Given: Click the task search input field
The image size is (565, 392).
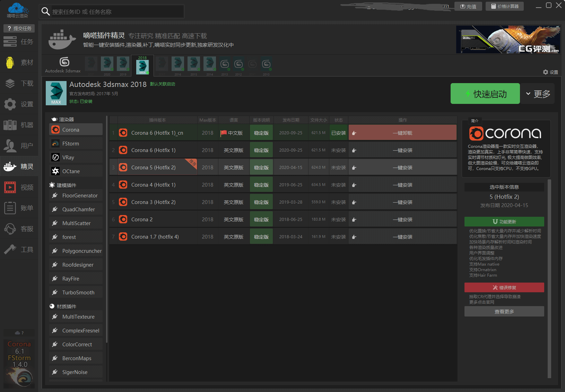Looking at the screenshot, I should [117, 12].
